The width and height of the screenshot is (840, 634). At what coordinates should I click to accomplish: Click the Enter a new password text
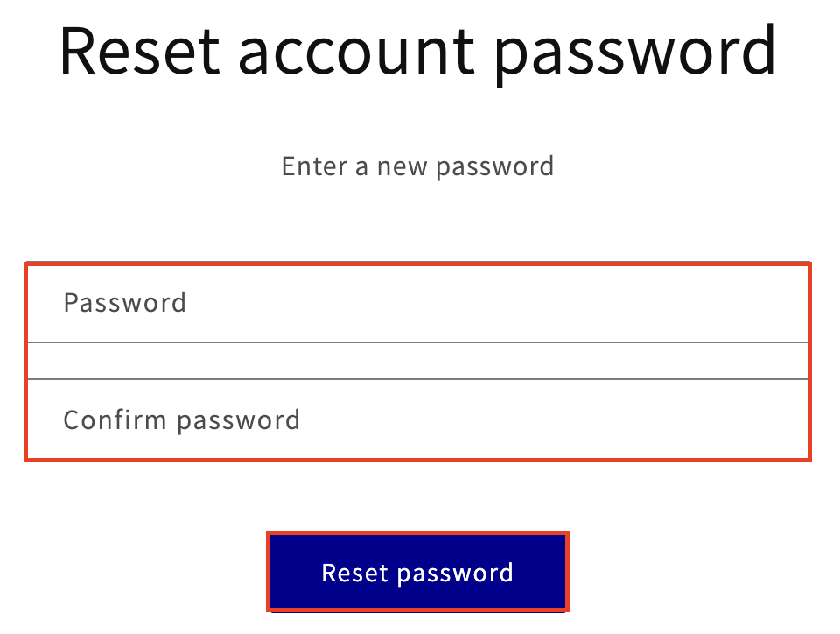(417, 166)
